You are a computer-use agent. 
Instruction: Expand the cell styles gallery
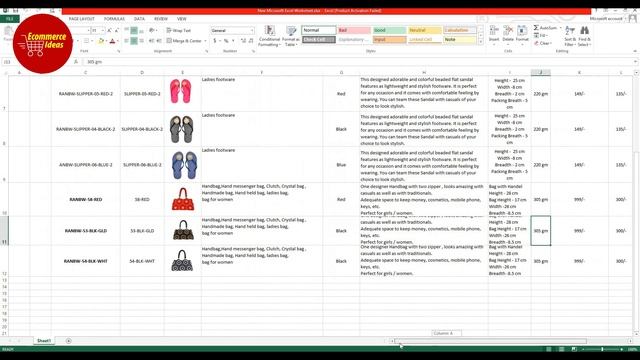[x=480, y=42]
